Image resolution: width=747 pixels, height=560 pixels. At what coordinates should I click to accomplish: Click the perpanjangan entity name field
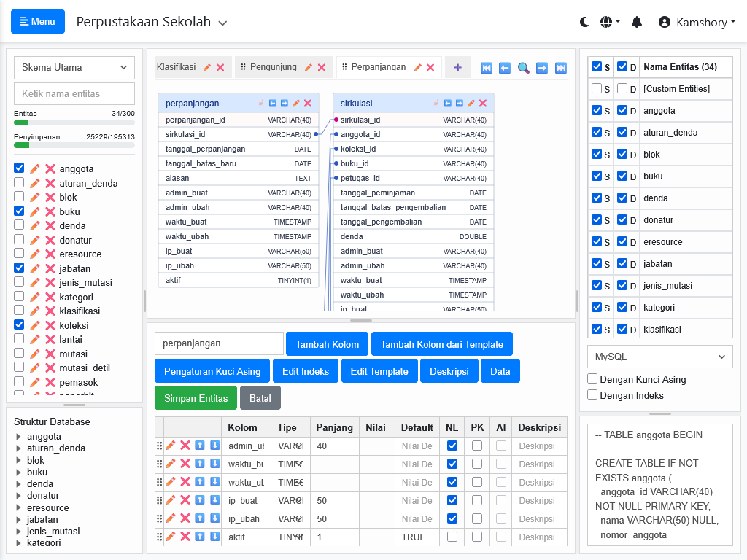219,343
